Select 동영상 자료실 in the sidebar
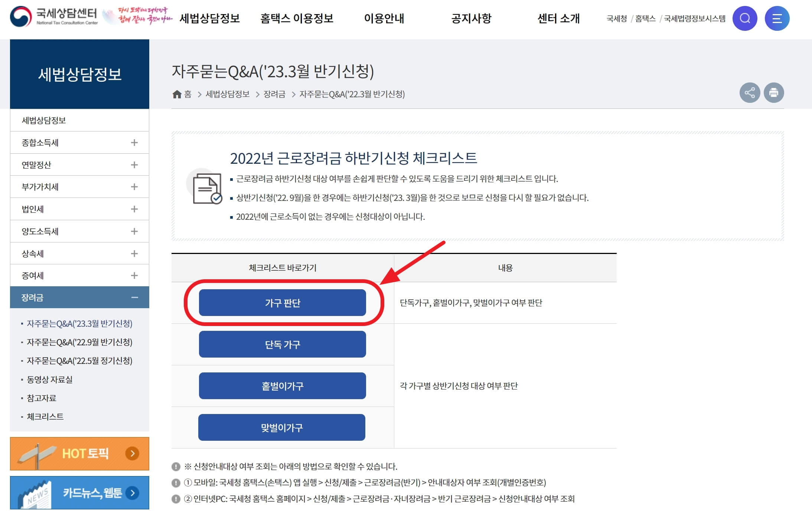Screen dimensions: 812x515 (x=50, y=379)
